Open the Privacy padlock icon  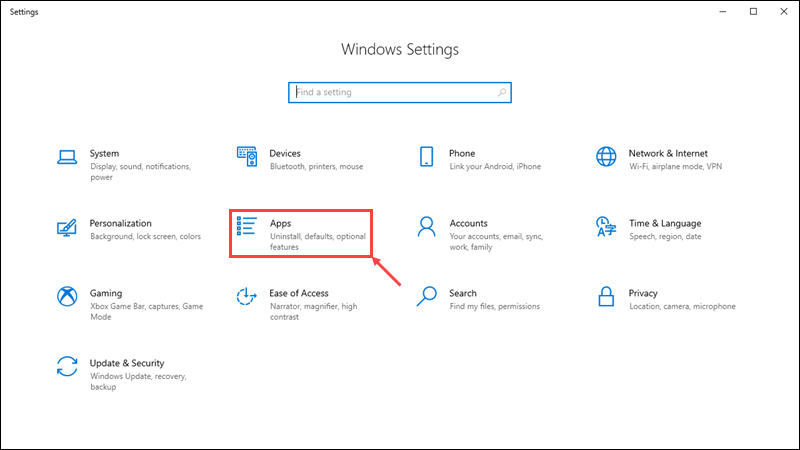[606, 296]
